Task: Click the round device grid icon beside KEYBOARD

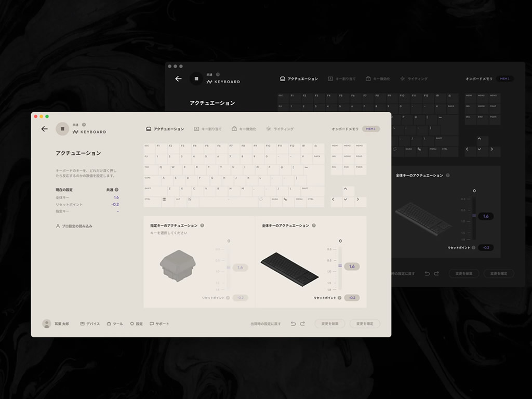Action: click(x=62, y=129)
